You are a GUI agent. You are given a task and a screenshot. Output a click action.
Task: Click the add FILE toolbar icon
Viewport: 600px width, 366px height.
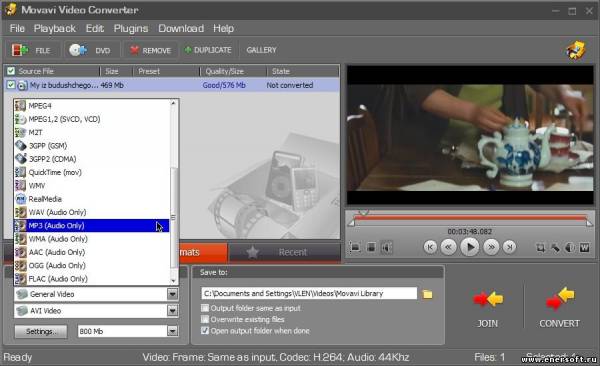[20, 50]
